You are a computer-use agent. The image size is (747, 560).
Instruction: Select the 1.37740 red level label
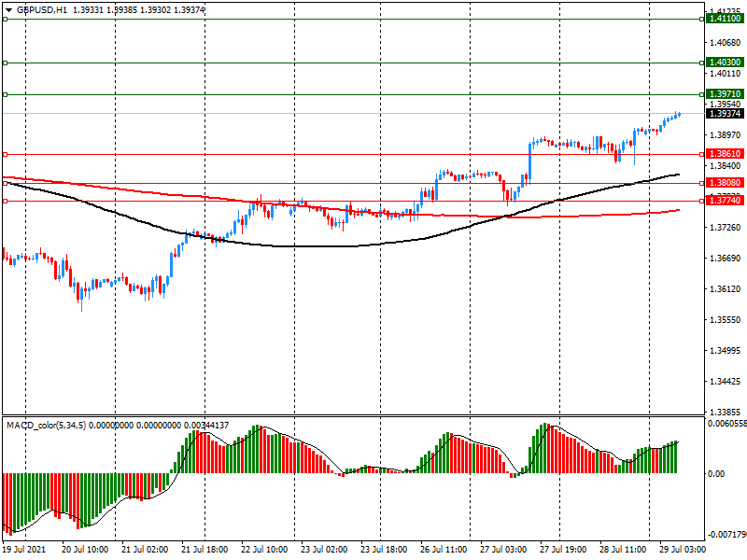[x=725, y=201]
